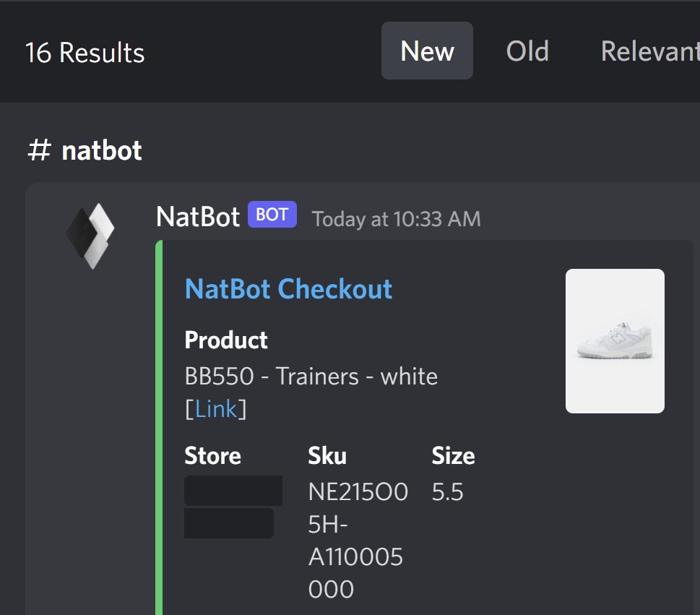Open the white sneaker thumbnail image
The height and width of the screenshot is (615, 700).
(x=615, y=341)
